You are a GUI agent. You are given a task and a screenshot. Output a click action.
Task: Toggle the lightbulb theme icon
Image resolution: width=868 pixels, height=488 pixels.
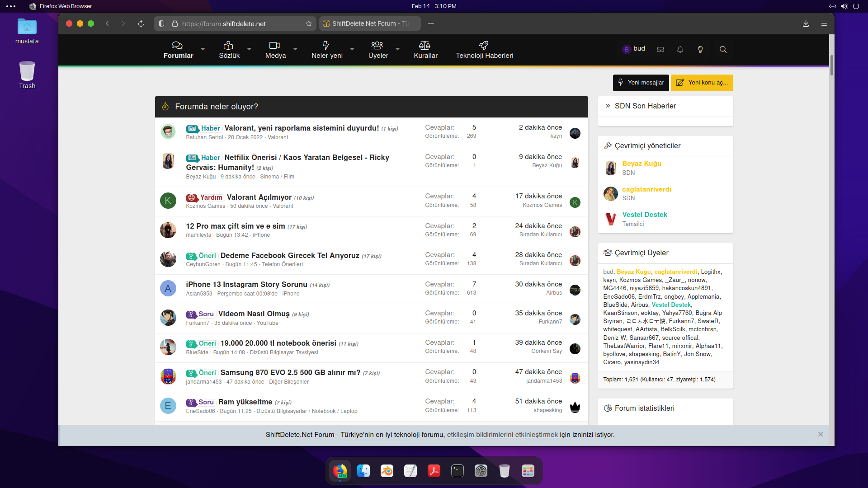click(700, 49)
